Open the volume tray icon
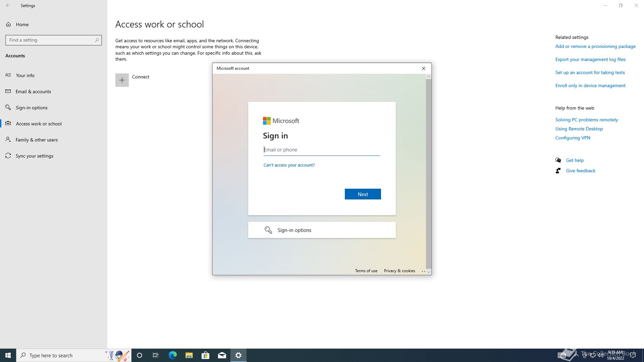The width and height of the screenshot is (644, 362). [x=601, y=355]
